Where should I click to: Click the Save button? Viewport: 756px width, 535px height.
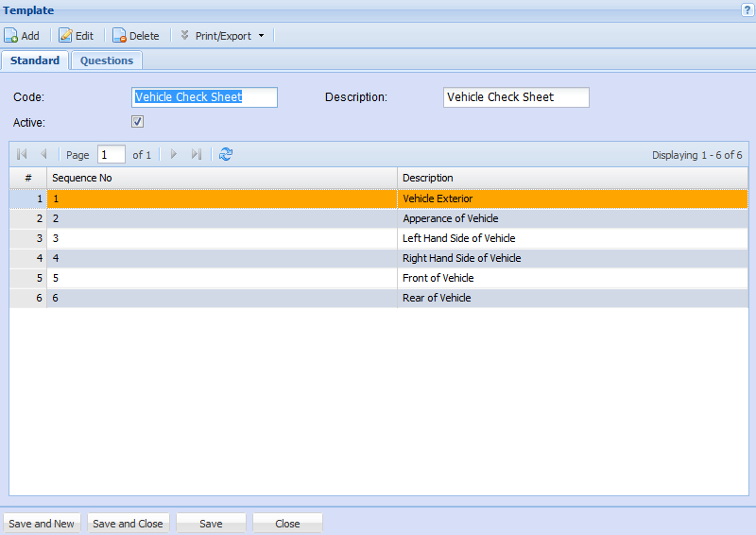point(211,524)
